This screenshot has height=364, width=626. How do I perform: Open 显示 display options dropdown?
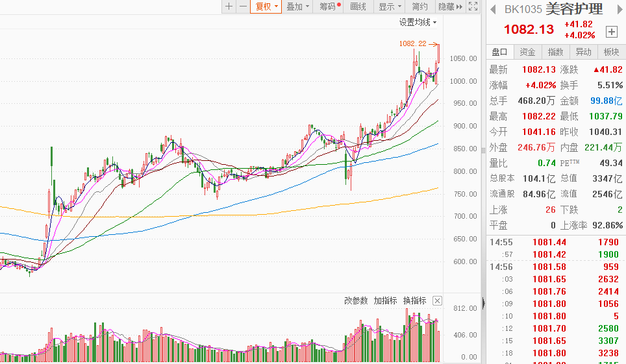point(390,6)
